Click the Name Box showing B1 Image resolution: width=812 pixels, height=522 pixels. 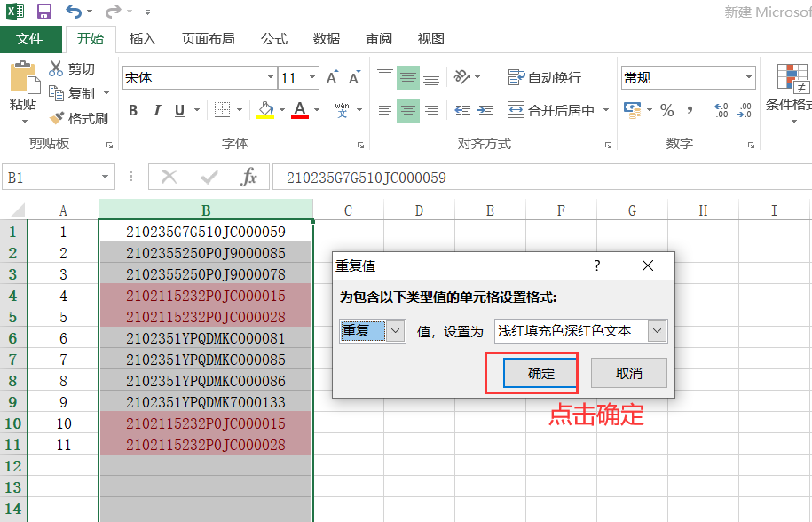58,178
